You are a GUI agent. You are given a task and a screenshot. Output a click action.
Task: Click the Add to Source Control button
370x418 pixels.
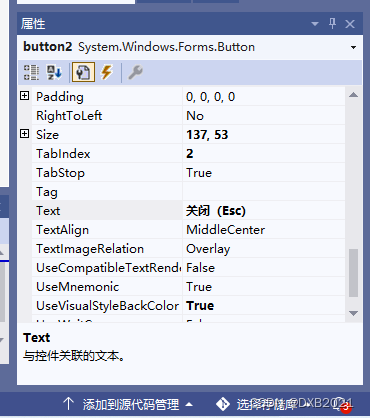(128, 404)
